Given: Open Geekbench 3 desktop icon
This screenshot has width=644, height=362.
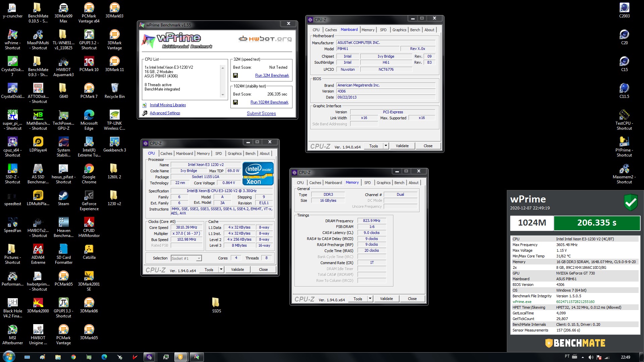Looking at the screenshot, I should coord(114,145).
